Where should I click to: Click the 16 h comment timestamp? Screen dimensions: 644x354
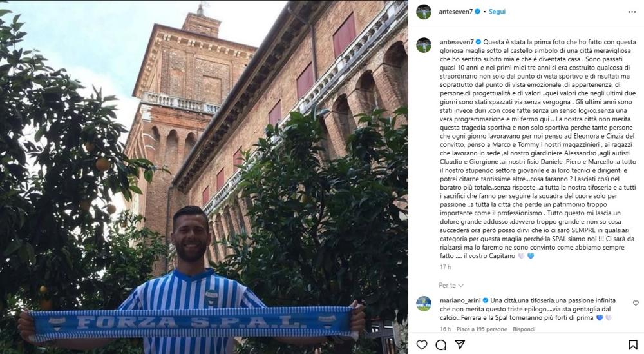click(445, 329)
